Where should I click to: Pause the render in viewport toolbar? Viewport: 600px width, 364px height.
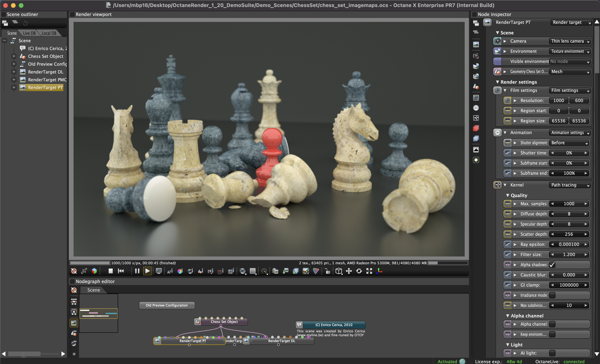(137, 271)
